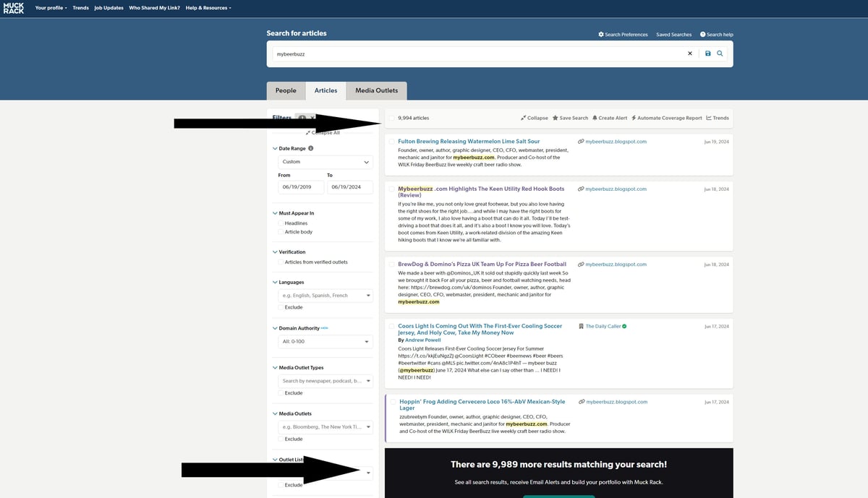Clear the search box with the X icon
Screen dimensions: 868x498
[689, 53]
